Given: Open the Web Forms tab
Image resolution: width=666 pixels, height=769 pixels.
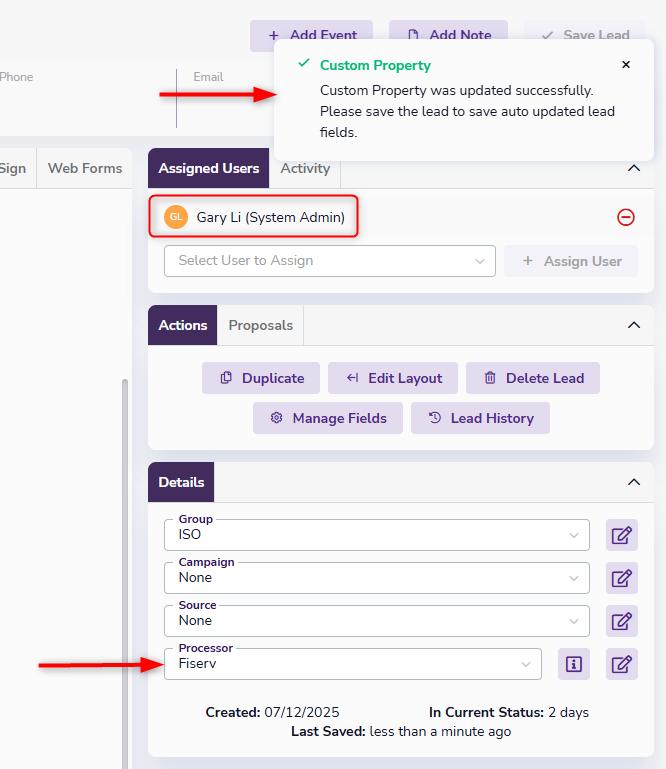Looking at the screenshot, I should [x=85, y=168].
